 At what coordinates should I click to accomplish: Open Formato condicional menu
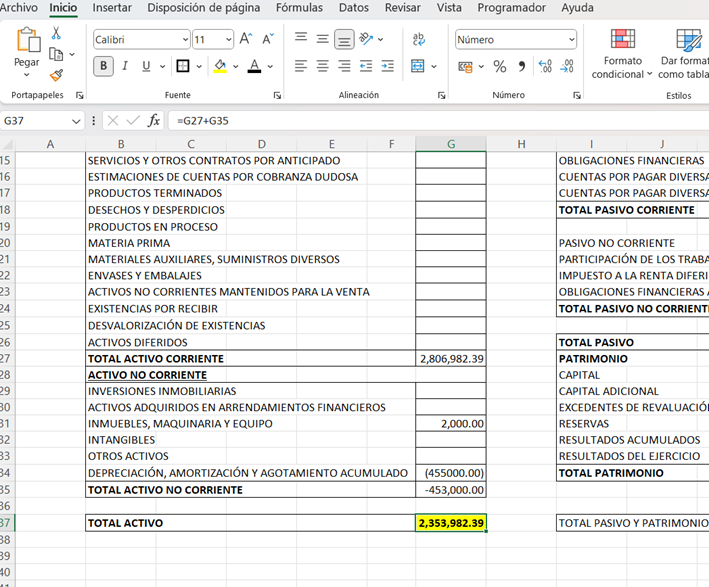coord(622,54)
